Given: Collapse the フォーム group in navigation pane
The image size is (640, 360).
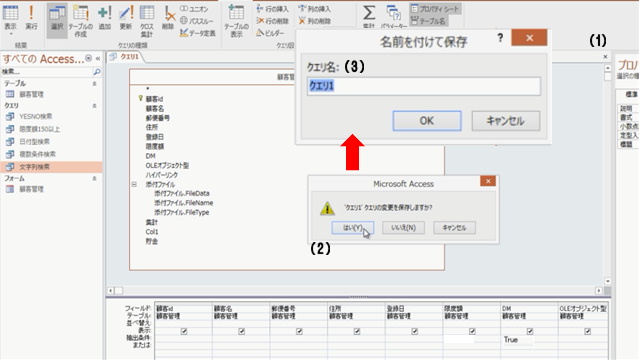Looking at the screenshot, I should click(x=94, y=178).
